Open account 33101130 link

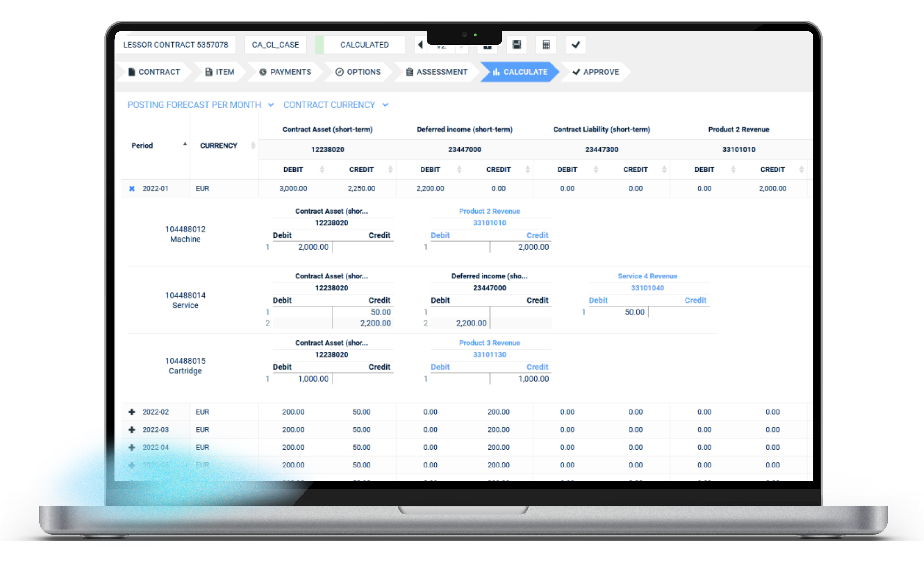point(489,354)
